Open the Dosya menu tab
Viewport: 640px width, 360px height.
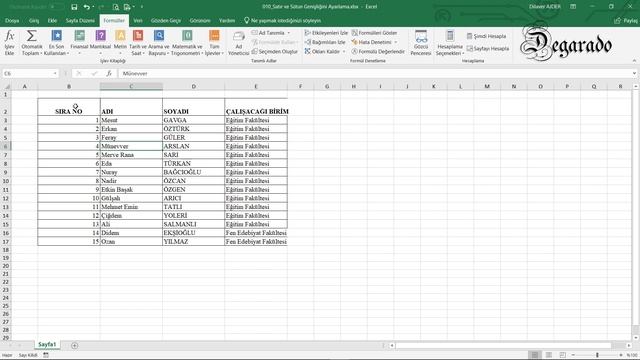(12, 20)
